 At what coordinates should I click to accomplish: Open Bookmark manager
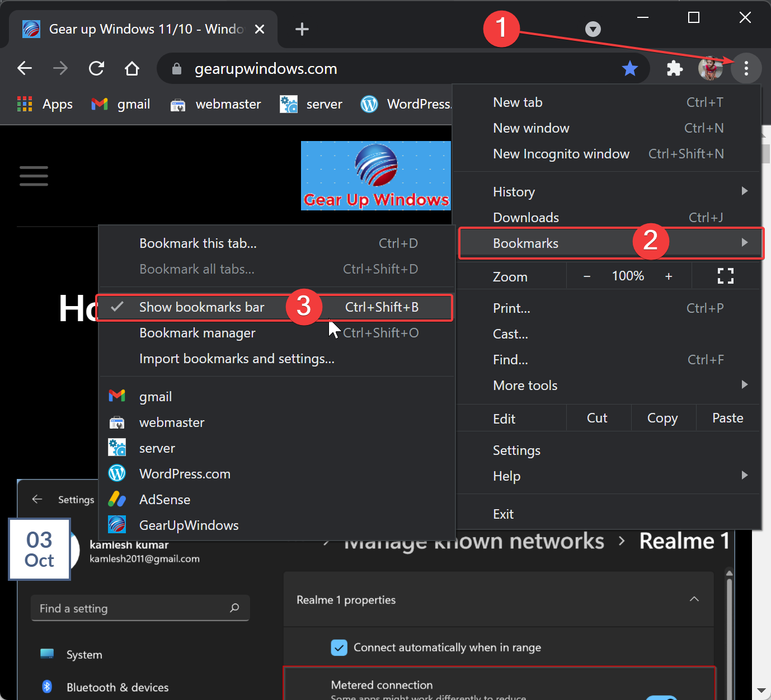[276, 333]
